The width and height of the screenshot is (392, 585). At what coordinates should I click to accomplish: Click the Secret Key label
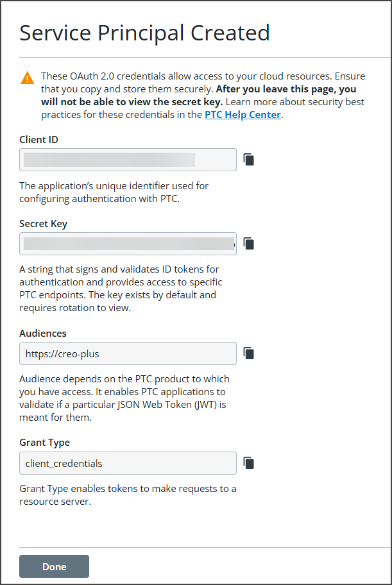click(44, 224)
